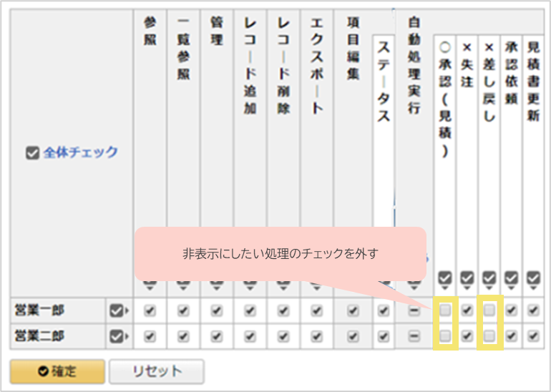Uncheck 承認依頼 for 営業二郎
Viewport: 551px width, 392px height.
[x=512, y=336]
